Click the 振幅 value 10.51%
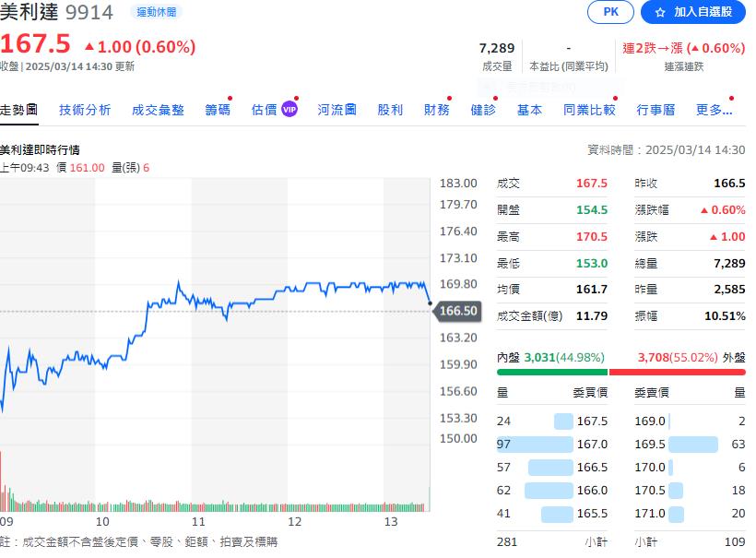 pos(725,316)
